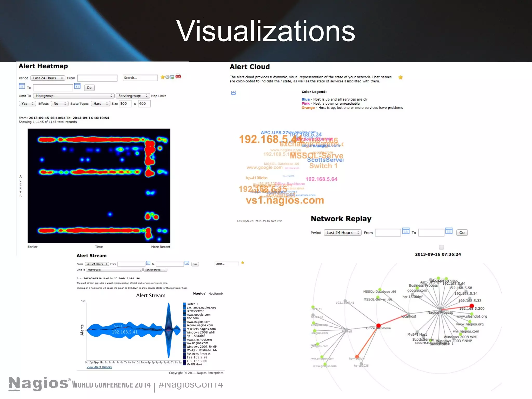Click the Alert Heatmap Search box

point(140,78)
